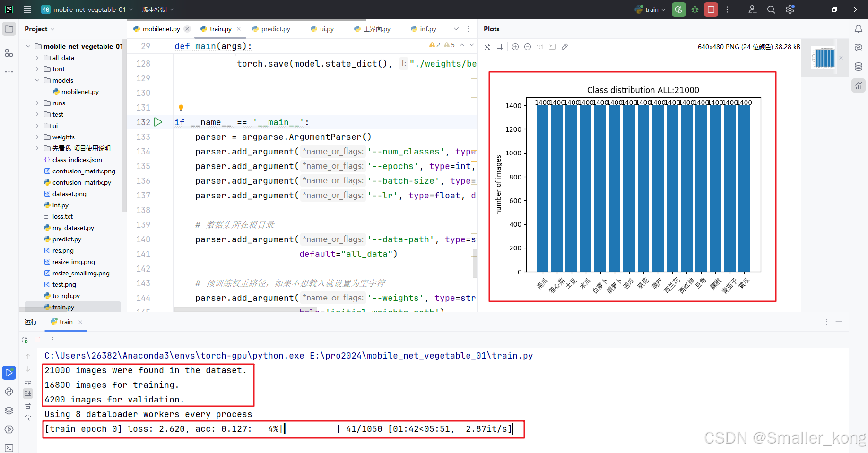
Task: Switch to the predict.py tab
Action: pos(271,29)
